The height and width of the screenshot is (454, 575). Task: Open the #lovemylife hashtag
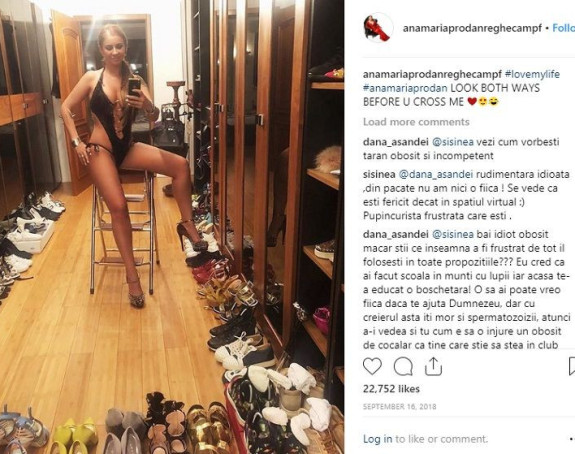pyautogui.click(x=532, y=74)
